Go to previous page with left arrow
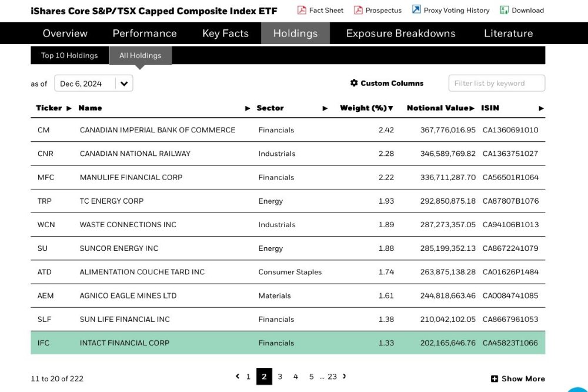Viewport: 588px width, 392px height. (x=238, y=376)
